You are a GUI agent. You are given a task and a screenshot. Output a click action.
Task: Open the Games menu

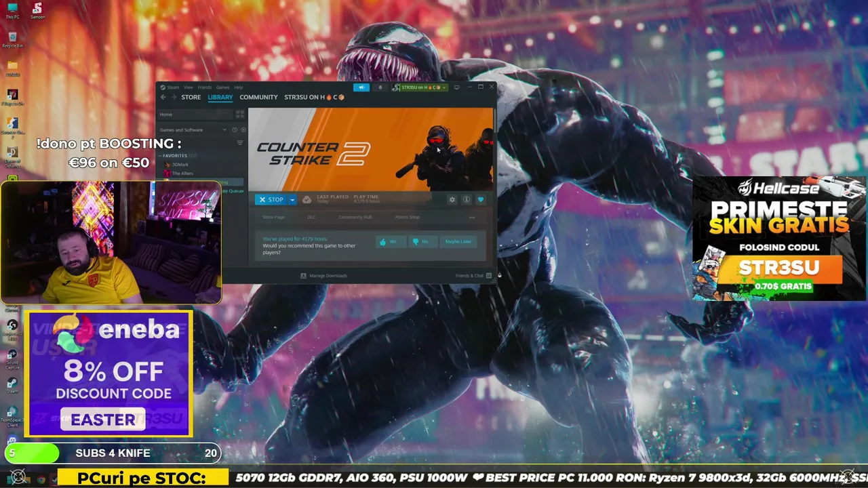[222, 87]
